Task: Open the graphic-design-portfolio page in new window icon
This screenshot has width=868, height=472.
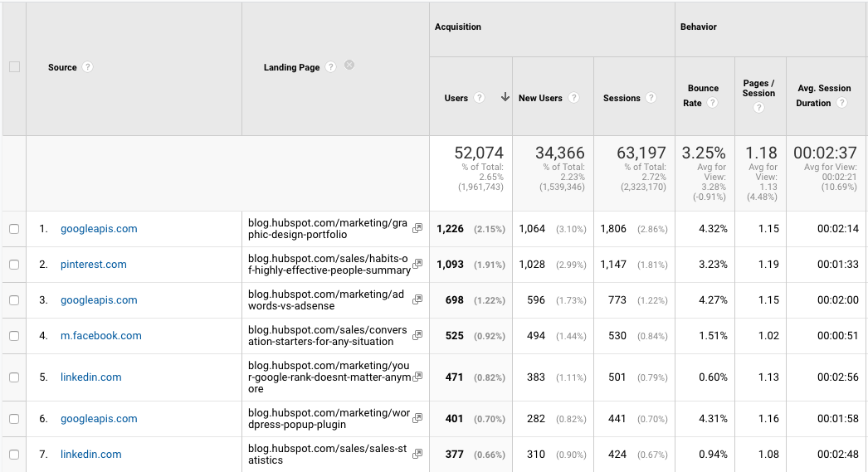Action: click(x=417, y=229)
